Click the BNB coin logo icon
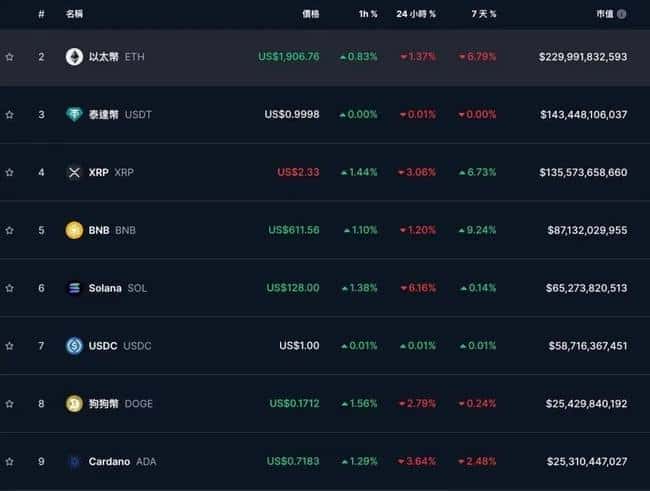 coord(74,230)
